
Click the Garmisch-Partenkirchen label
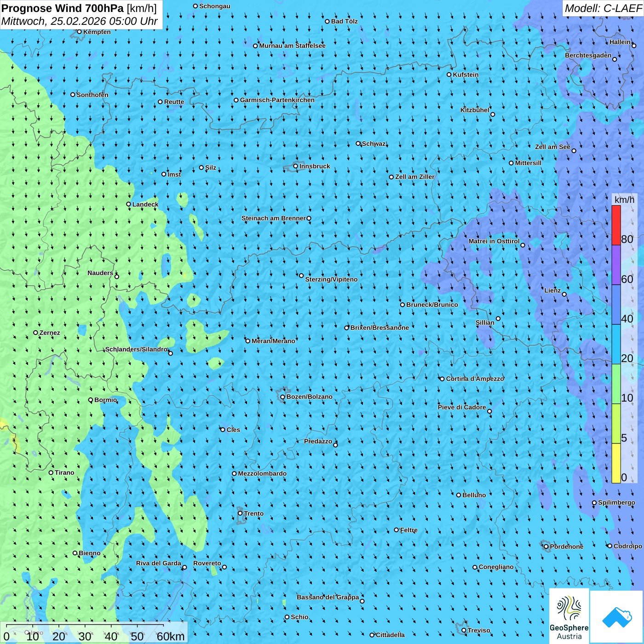[277, 100]
